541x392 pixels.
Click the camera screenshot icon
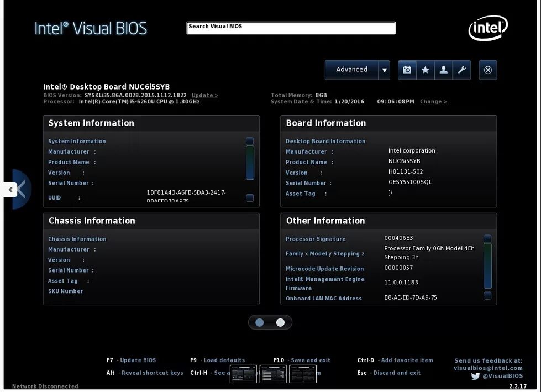point(407,70)
